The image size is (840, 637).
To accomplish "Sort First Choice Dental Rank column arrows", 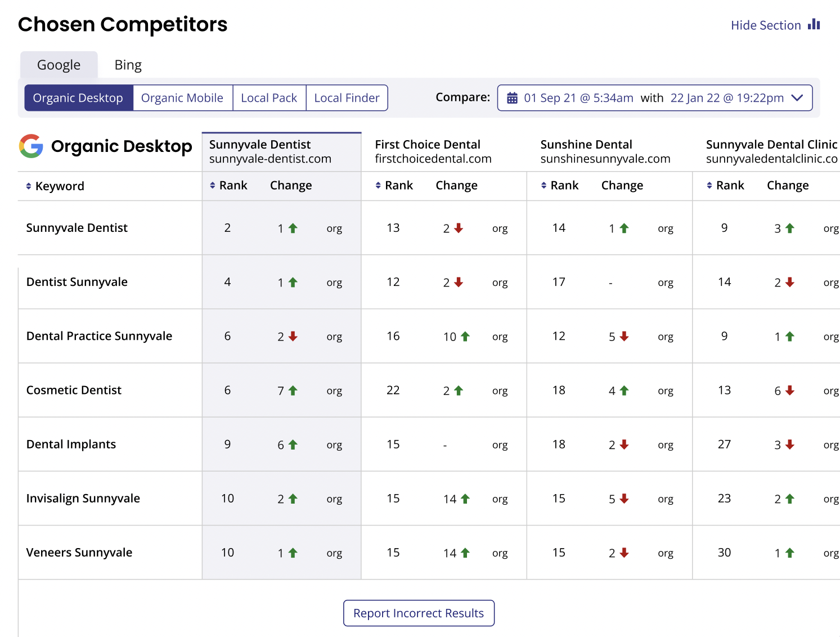I will click(378, 186).
